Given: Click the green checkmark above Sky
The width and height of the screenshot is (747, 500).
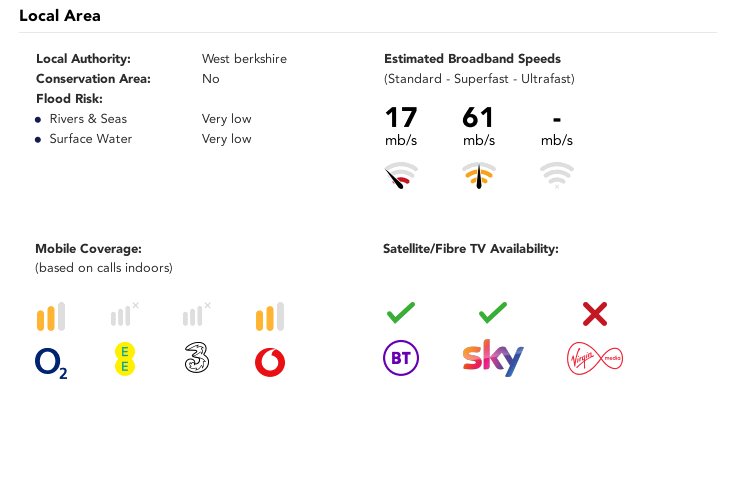Looking at the screenshot, I should (493, 313).
